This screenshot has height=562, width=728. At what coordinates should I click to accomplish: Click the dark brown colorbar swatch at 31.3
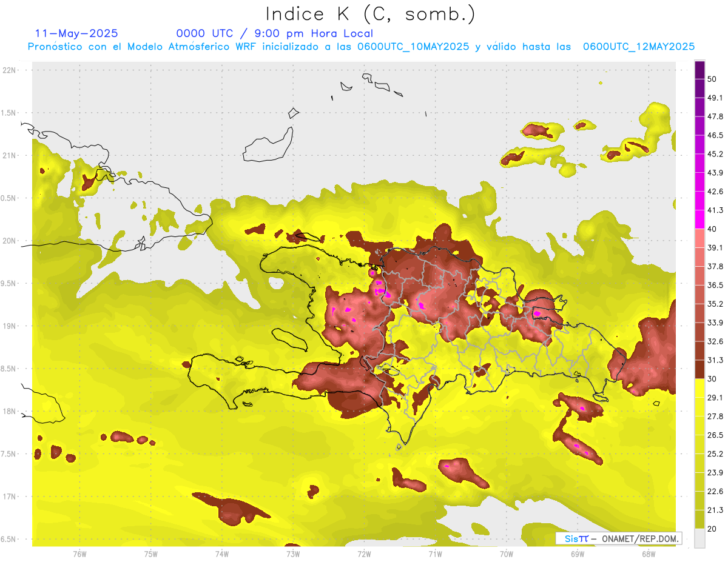(700, 369)
